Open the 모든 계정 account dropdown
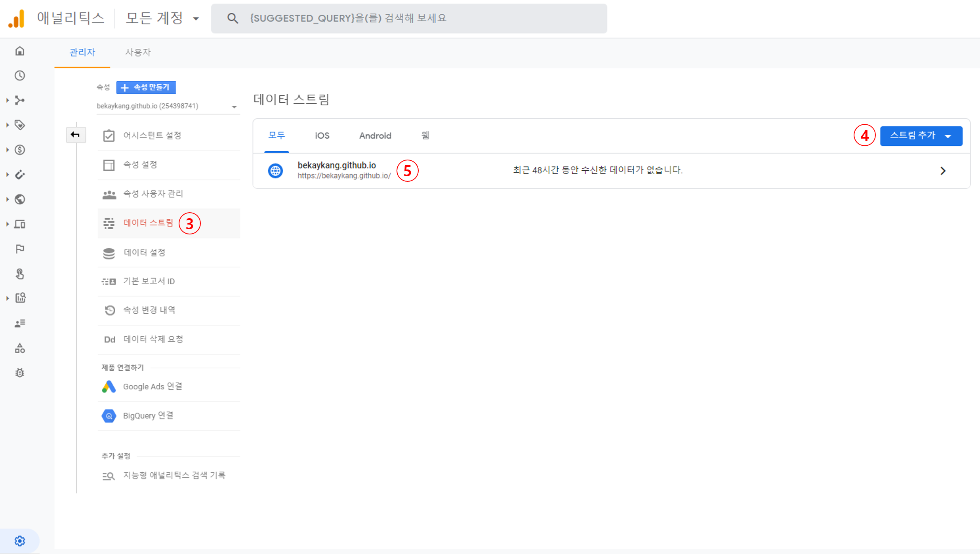Image resolution: width=980 pixels, height=554 pixels. [162, 18]
